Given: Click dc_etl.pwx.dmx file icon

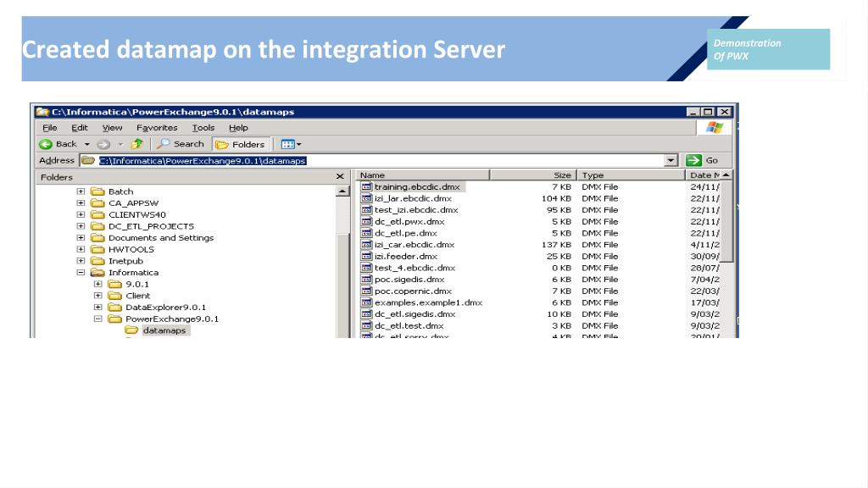Looking at the screenshot, I should (366, 222).
